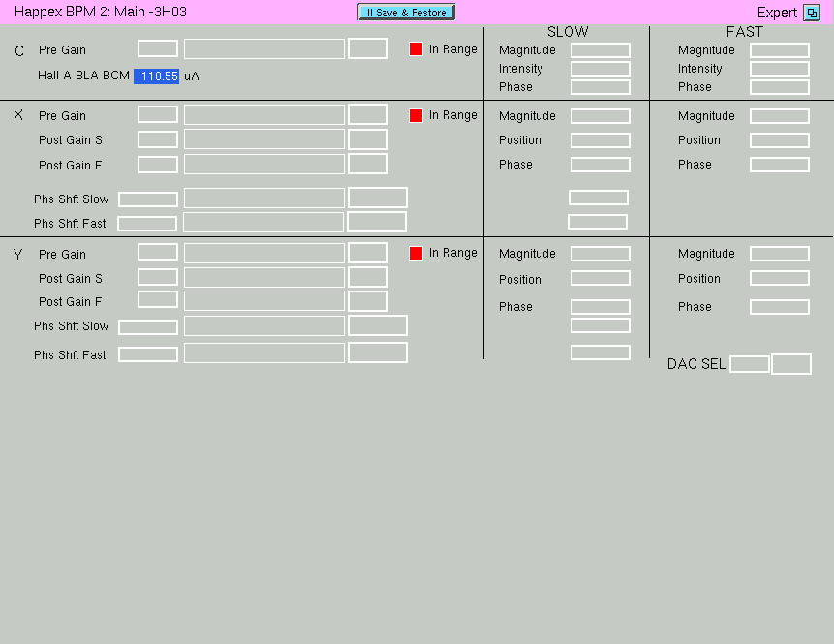Click the Y Phs Shft Fast slider bar
The width and height of the screenshot is (834, 644).
[264, 353]
